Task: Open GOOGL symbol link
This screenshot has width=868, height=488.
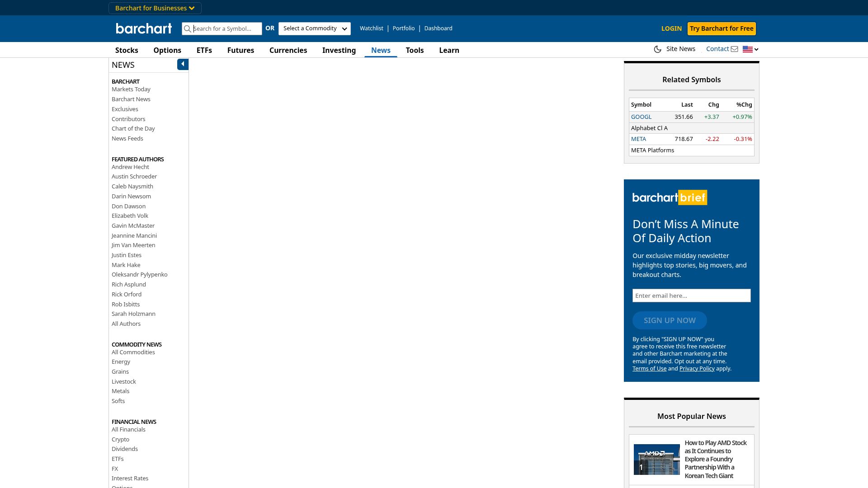Action: coord(641,117)
